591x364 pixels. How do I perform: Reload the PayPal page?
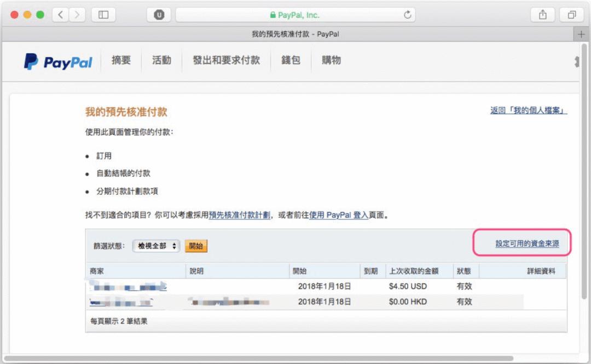point(407,15)
